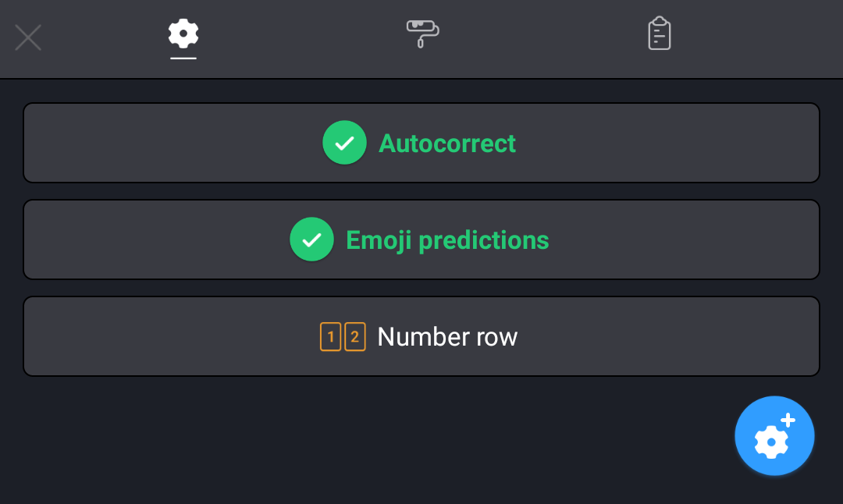Tap the paint roller icon

[422, 34]
